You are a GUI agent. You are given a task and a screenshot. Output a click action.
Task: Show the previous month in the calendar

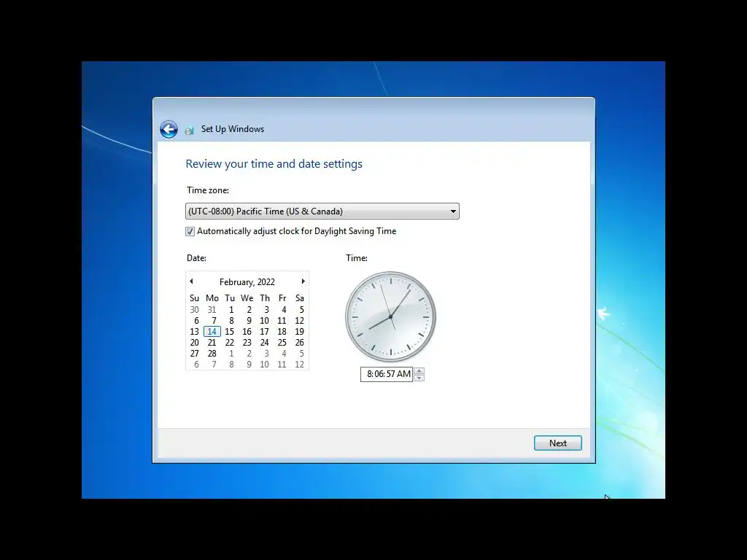[x=192, y=281]
